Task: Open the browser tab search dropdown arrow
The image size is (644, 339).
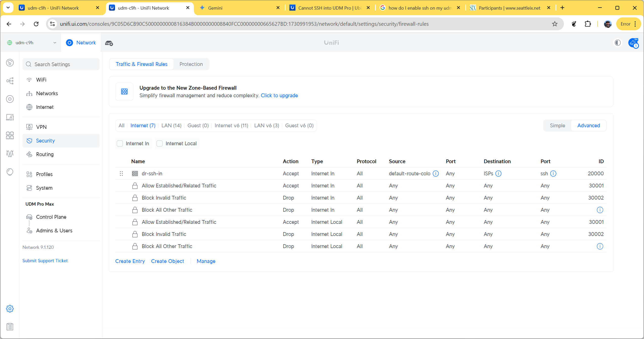Action: [x=8, y=8]
